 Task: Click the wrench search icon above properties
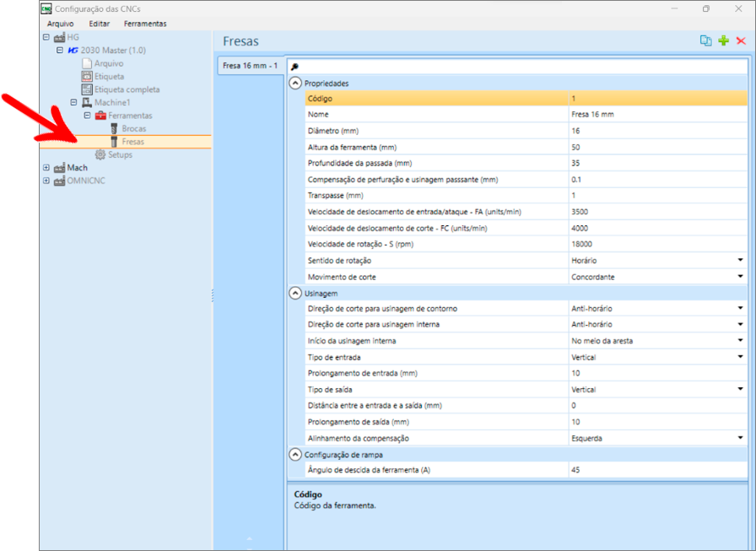click(x=294, y=67)
